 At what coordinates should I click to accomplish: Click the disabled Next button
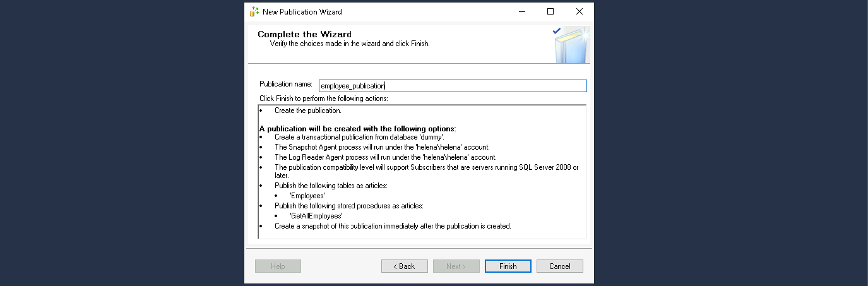[x=456, y=266]
